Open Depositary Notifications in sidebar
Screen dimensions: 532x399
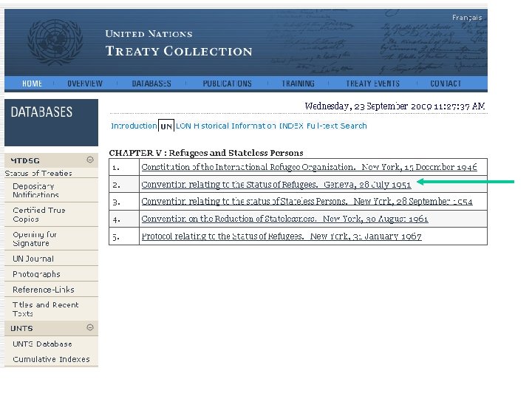[x=35, y=191]
